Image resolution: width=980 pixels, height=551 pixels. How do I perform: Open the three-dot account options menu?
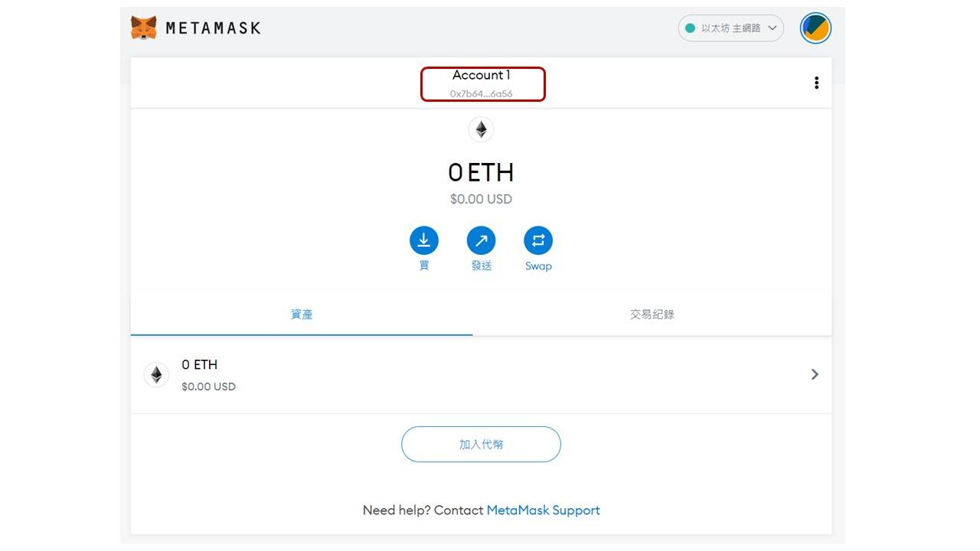tap(816, 83)
